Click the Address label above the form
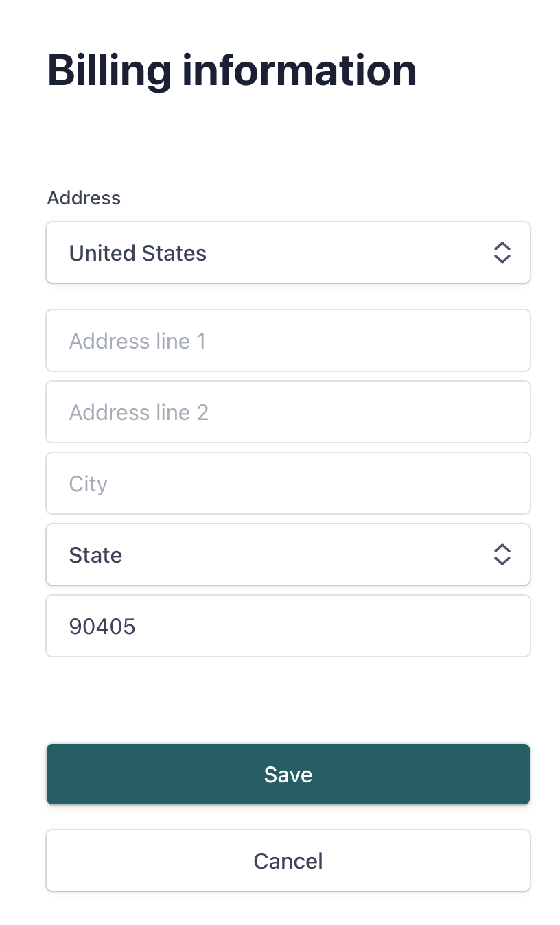 [x=84, y=198]
